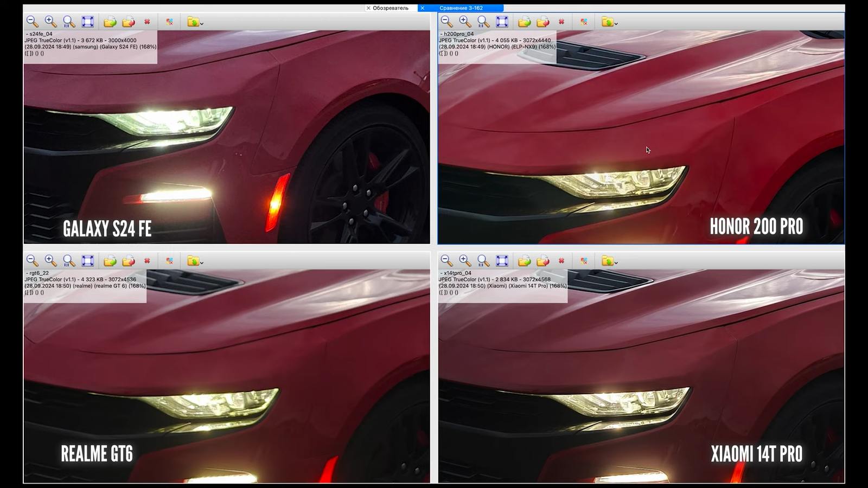Move s24fe_04 to folder (red arrow icon)
The height and width of the screenshot is (488, 868).
(129, 22)
